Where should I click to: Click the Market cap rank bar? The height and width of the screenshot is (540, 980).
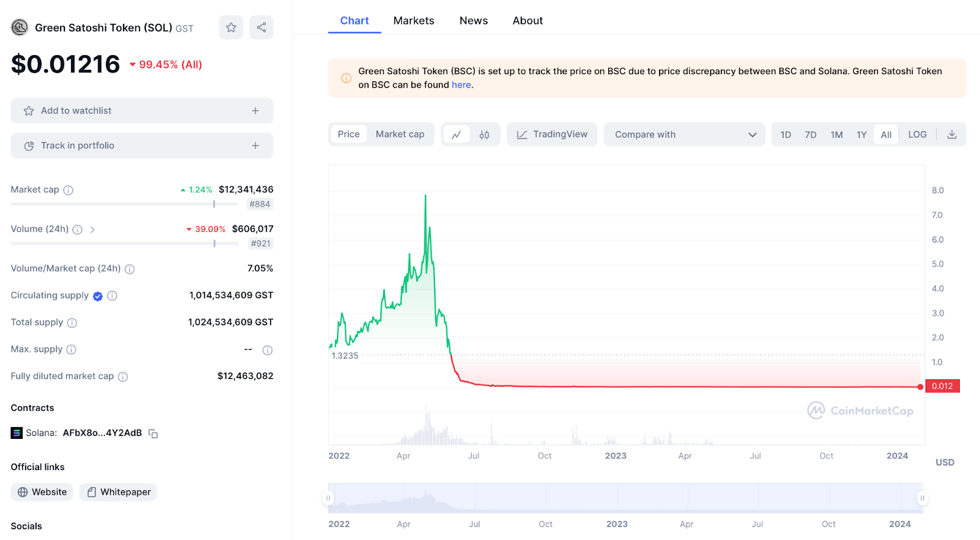click(x=124, y=204)
